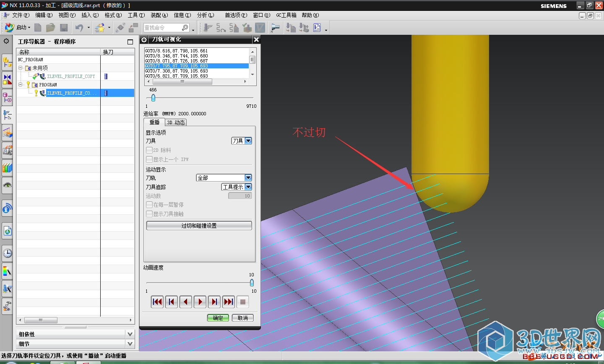Image resolution: width=604 pixels, height=364 pixels.
Task: Open the 分析(L) menu
Action: click(x=205, y=15)
